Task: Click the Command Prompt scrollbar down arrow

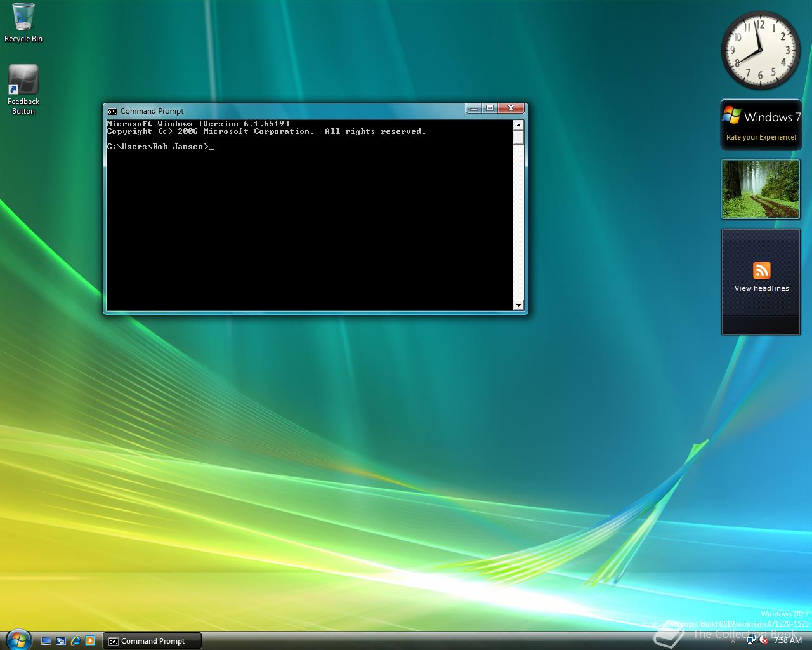Action: (518, 305)
